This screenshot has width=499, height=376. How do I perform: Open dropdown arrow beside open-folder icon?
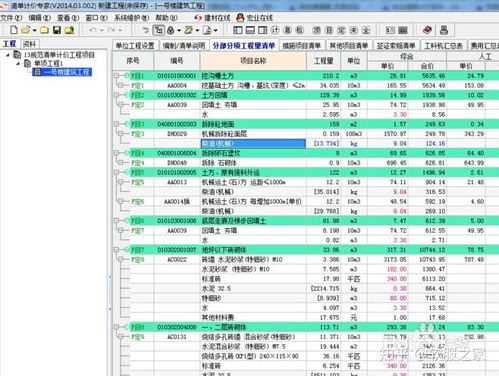pyautogui.click(x=34, y=31)
